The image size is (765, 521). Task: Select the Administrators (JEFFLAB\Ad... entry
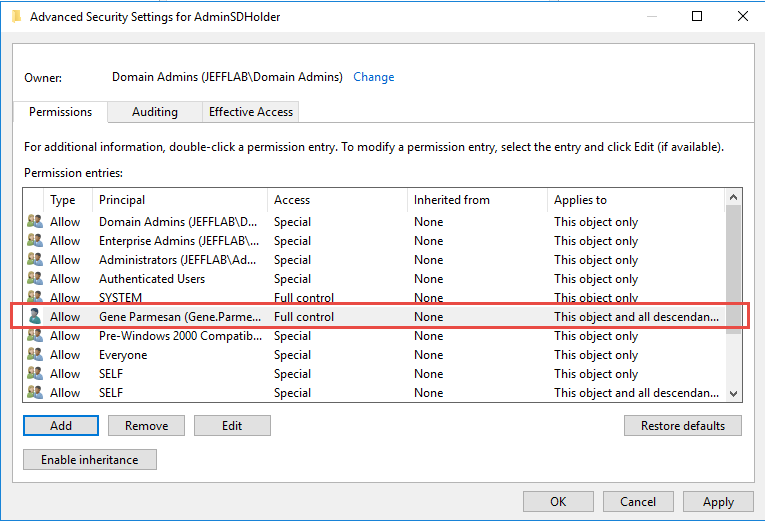[x=374, y=260]
